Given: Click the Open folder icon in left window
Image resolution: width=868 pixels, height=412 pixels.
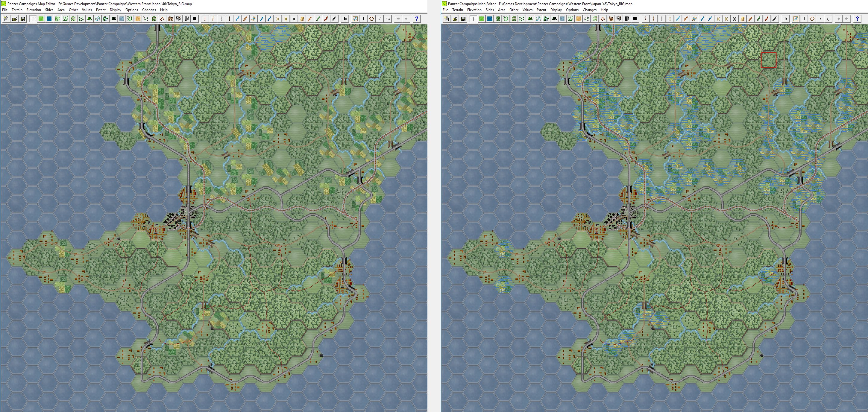Looking at the screenshot, I should [14, 19].
